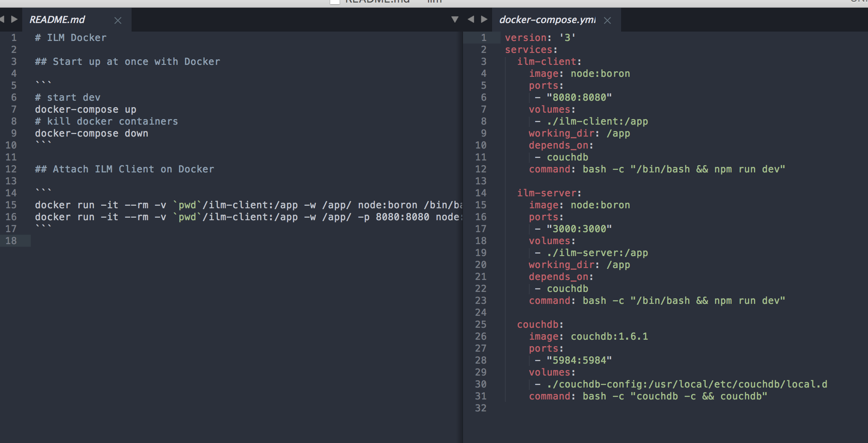Click '## Start up at once with Docker'
The width and height of the screenshot is (868, 443).
coord(127,61)
